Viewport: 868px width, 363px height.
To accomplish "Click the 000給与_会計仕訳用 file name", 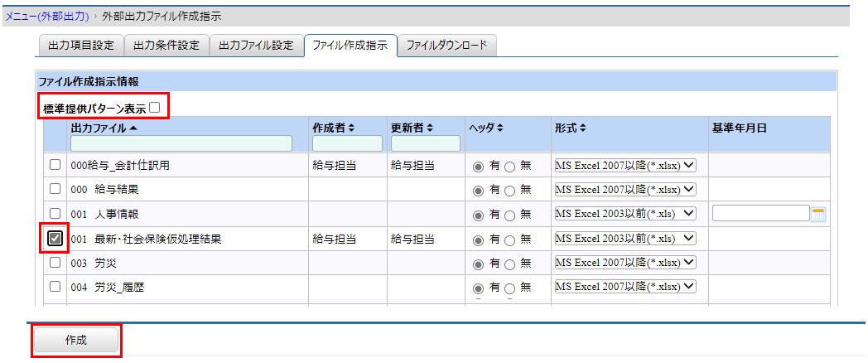I will 119,165.
